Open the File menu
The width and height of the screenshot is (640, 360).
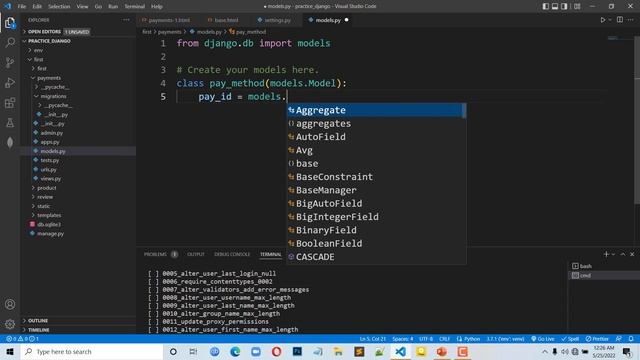click(22, 6)
